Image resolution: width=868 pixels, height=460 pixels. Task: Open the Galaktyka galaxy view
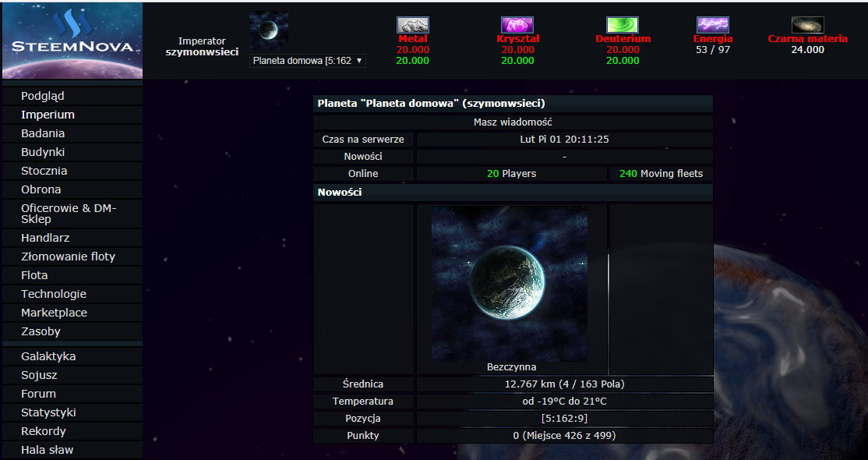[x=48, y=356]
